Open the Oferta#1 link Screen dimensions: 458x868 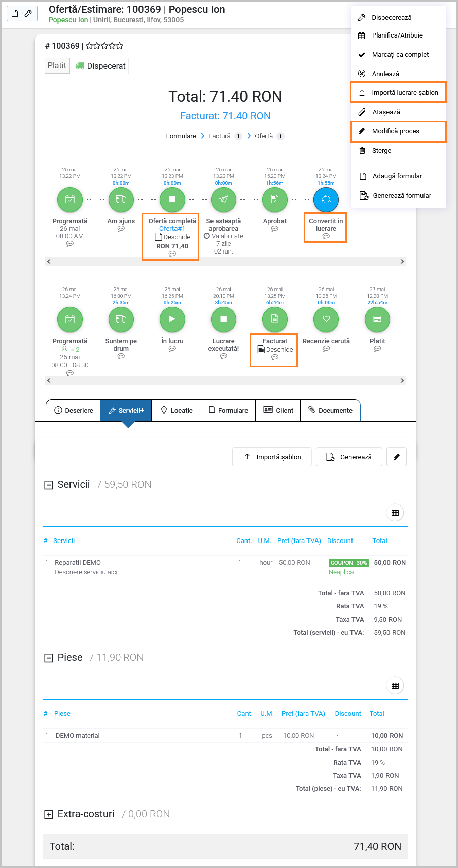click(172, 229)
